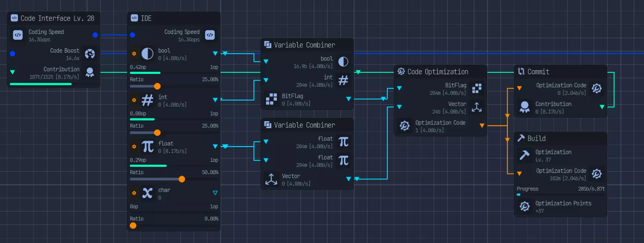Click the BitFlag icon in Code Optimization node
Viewport: 644px width, 243px height.
(x=477, y=88)
